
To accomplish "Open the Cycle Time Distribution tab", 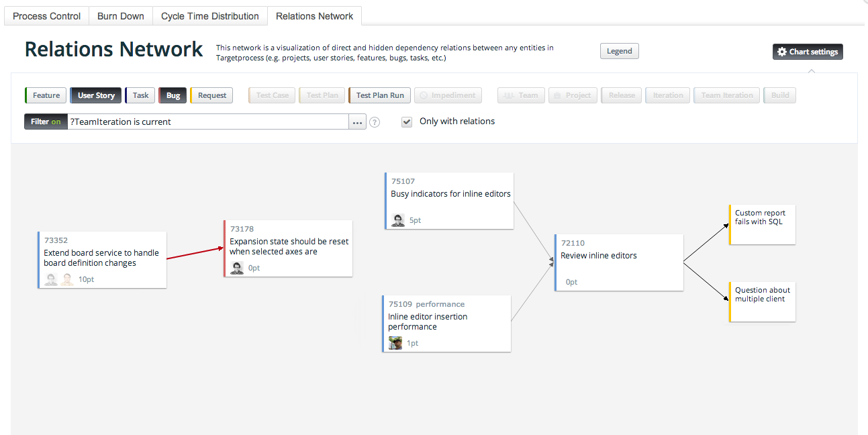I will 209,15.
